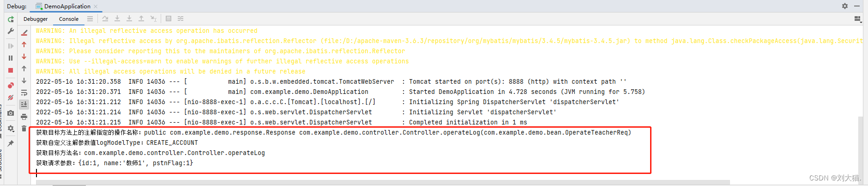Hide the Debug tool window with the minimize dash
Screen dimensions: 868x186
857,6
